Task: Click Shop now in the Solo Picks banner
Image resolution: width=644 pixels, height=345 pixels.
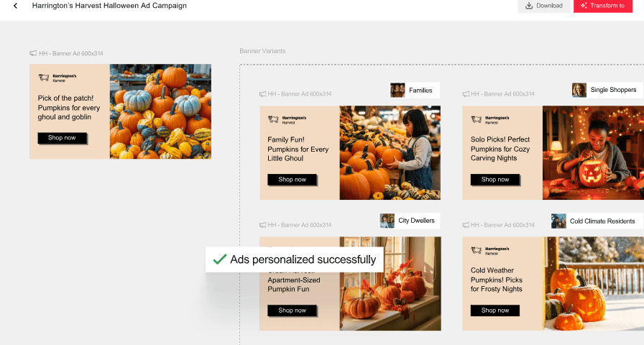Action: click(x=495, y=180)
